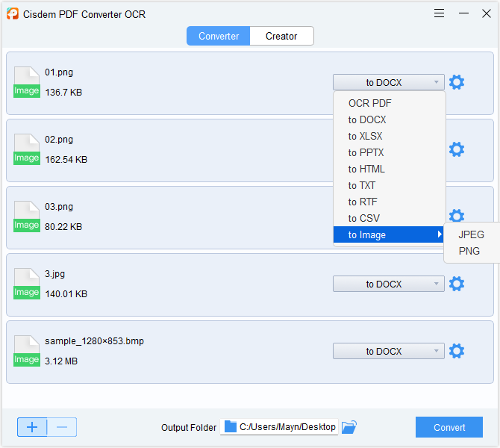The height and width of the screenshot is (448, 500).
Task: Remove files with the minus button
Action: 62,427
